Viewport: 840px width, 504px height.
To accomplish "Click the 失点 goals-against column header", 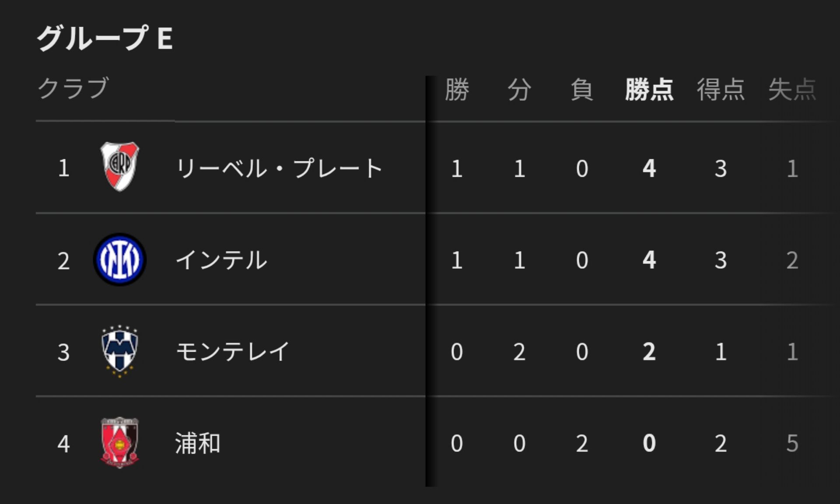I will (792, 90).
